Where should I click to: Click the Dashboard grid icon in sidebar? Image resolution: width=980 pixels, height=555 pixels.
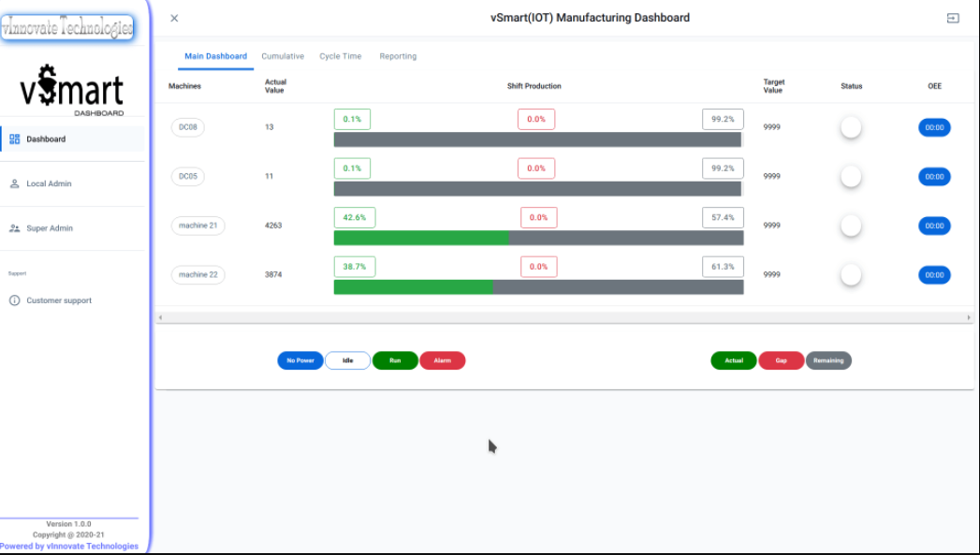point(14,139)
